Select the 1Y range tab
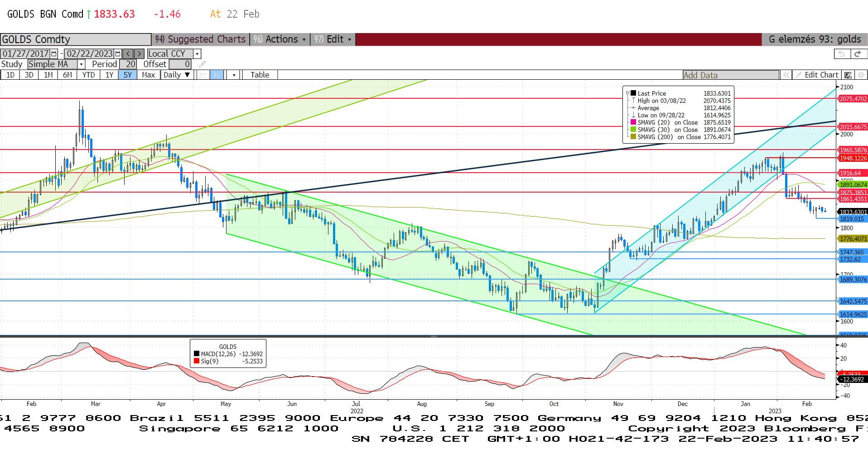 pyautogui.click(x=109, y=75)
